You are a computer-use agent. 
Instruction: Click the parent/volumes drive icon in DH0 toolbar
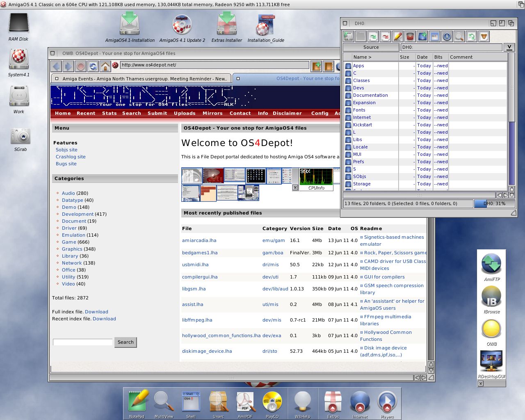pos(349,37)
